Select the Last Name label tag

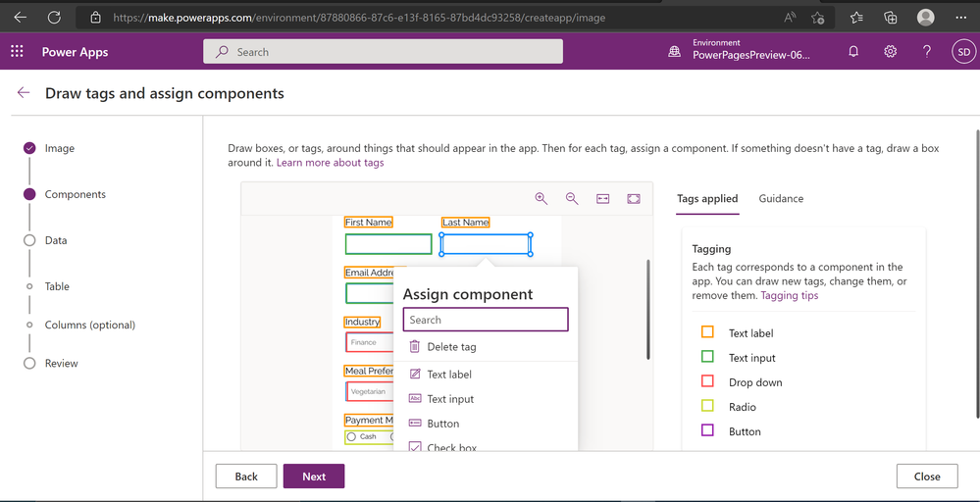[x=466, y=223]
